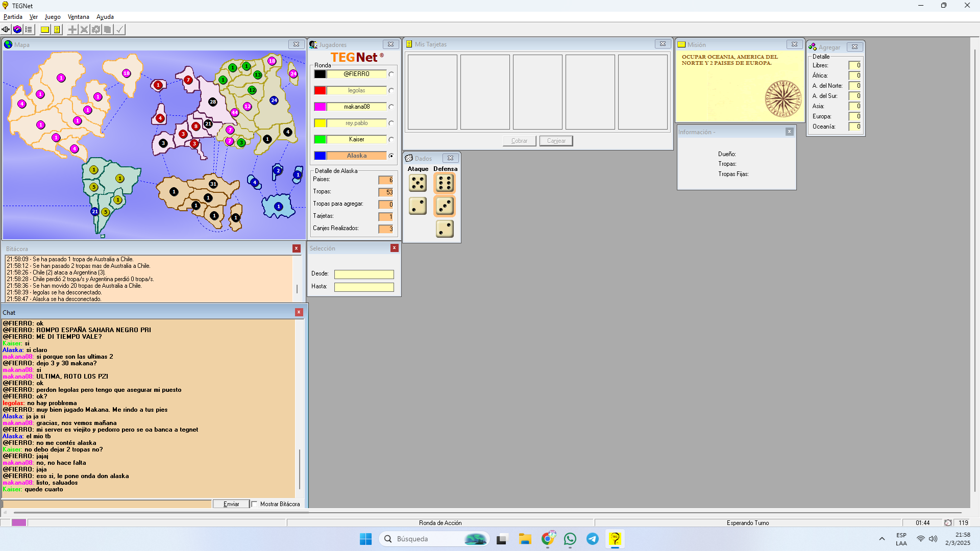Open Chrome from the taskbar
The height and width of the screenshot is (551, 980).
click(548, 539)
